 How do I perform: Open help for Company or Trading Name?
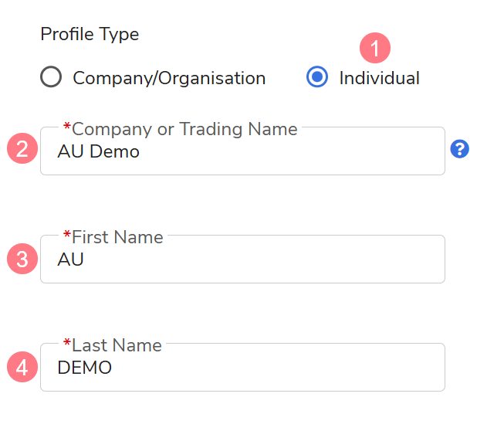click(460, 149)
